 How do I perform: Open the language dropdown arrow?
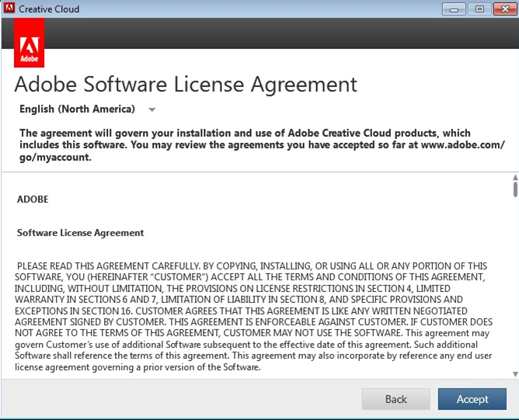(x=152, y=109)
